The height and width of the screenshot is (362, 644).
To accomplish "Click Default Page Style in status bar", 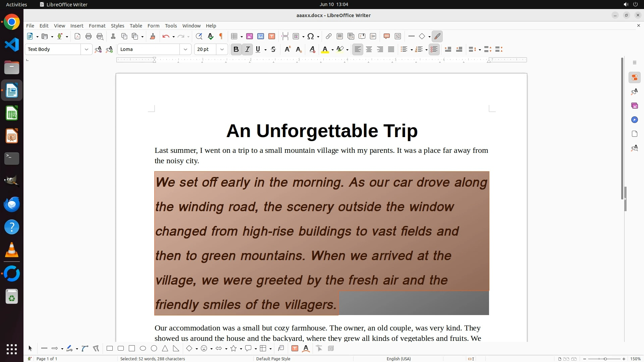I will pos(273,359).
